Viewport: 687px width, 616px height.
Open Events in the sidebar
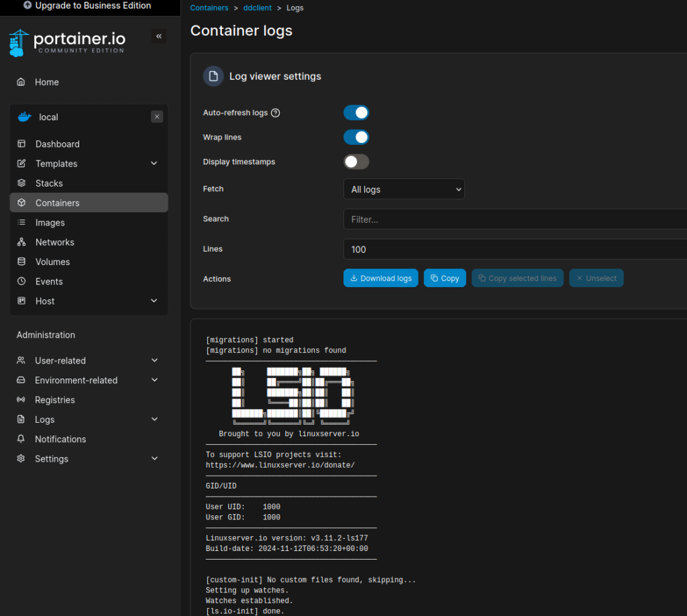tap(89, 281)
